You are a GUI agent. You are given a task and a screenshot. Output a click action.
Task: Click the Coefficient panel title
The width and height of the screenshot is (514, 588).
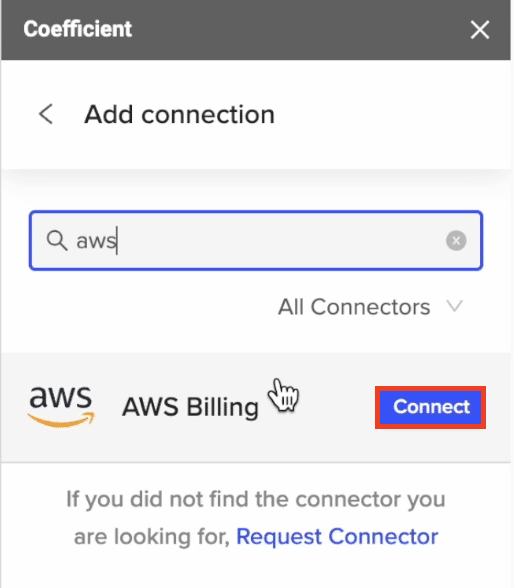click(78, 29)
